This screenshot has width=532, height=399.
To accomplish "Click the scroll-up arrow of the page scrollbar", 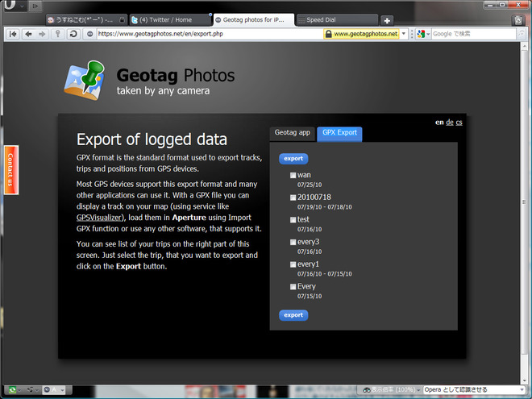I will (524, 47).
